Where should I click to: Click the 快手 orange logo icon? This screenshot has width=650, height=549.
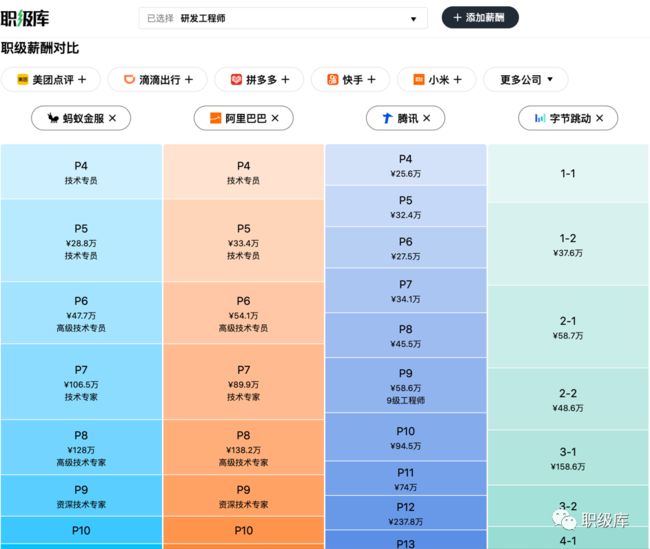click(332, 79)
